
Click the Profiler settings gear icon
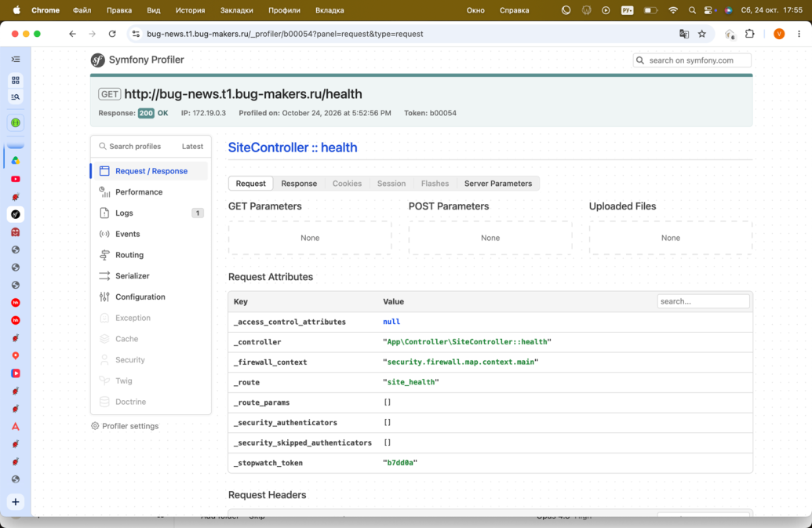(x=95, y=426)
